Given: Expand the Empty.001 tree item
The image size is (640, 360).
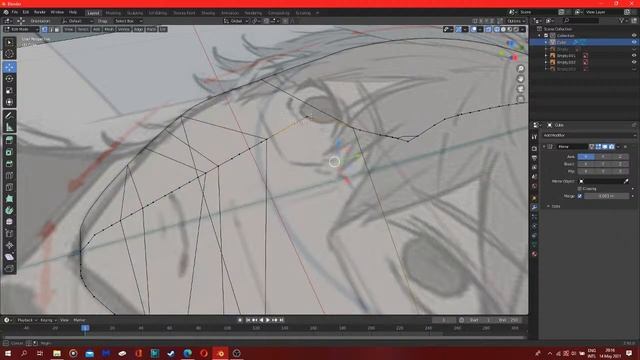Looking at the screenshot, I should (x=546, y=56).
